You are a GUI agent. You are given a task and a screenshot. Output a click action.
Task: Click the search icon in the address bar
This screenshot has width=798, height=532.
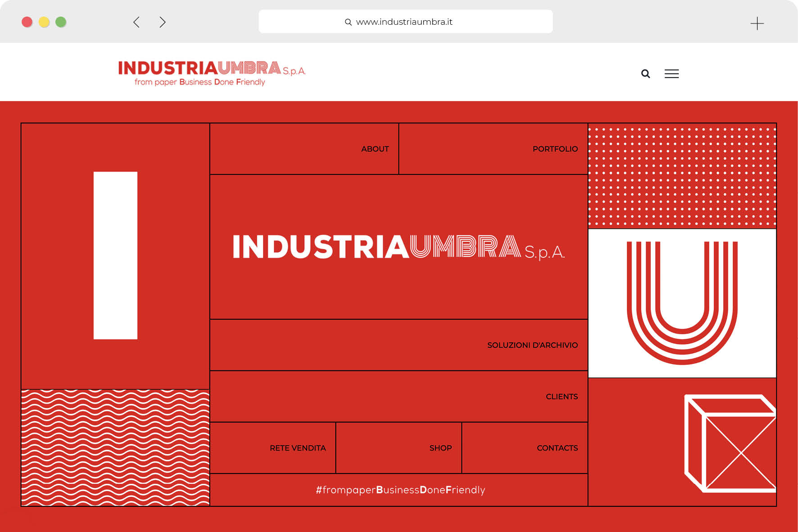[x=348, y=22]
